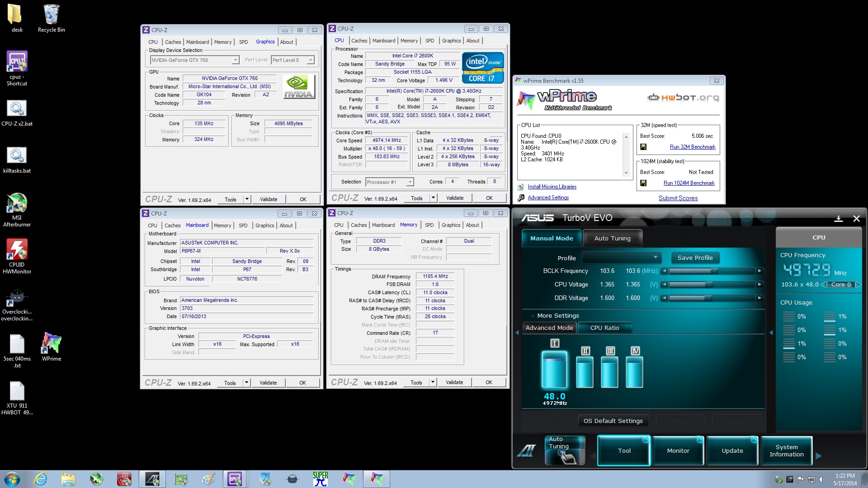Click next arrow beside Core 0 selector
Image resolution: width=868 pixels, height=488 pixels.
(859, 285)
